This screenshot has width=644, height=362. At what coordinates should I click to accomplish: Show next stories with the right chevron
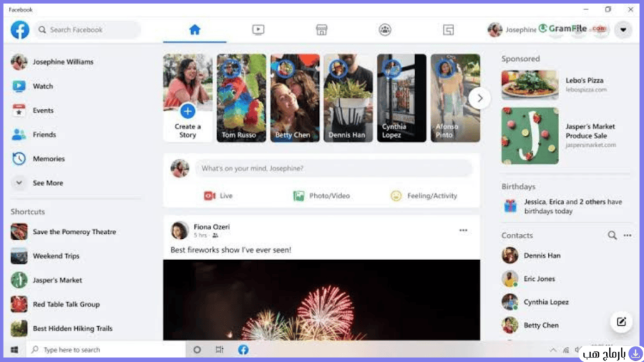tap(479, 98)
